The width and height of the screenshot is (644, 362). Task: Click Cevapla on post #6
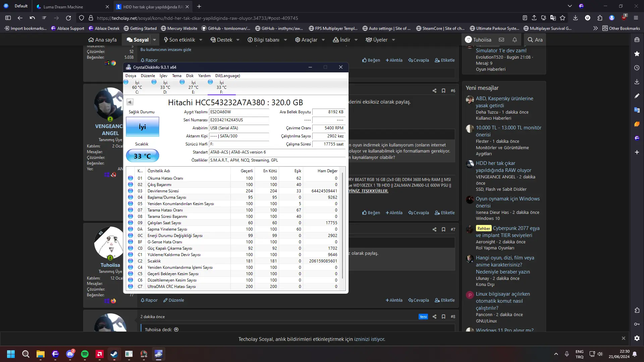pyautogui.click(x=419, y=213)
